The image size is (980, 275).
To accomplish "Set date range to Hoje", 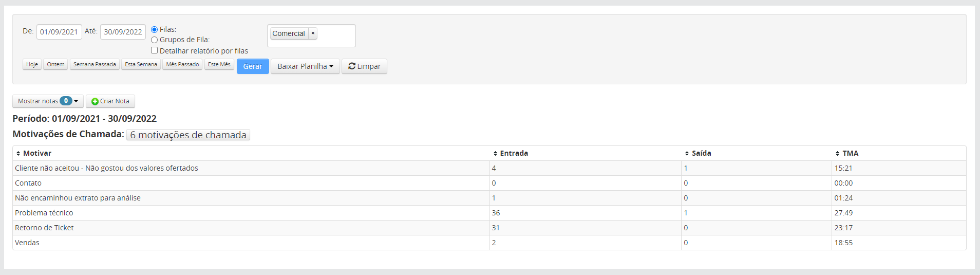I will [x=32, y=64].
